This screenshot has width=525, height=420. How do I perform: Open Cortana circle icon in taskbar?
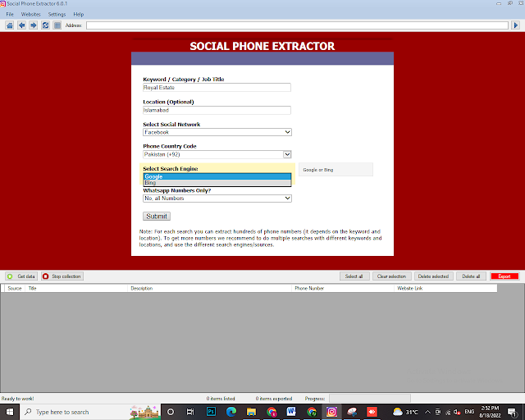click(x=171, y=412)
